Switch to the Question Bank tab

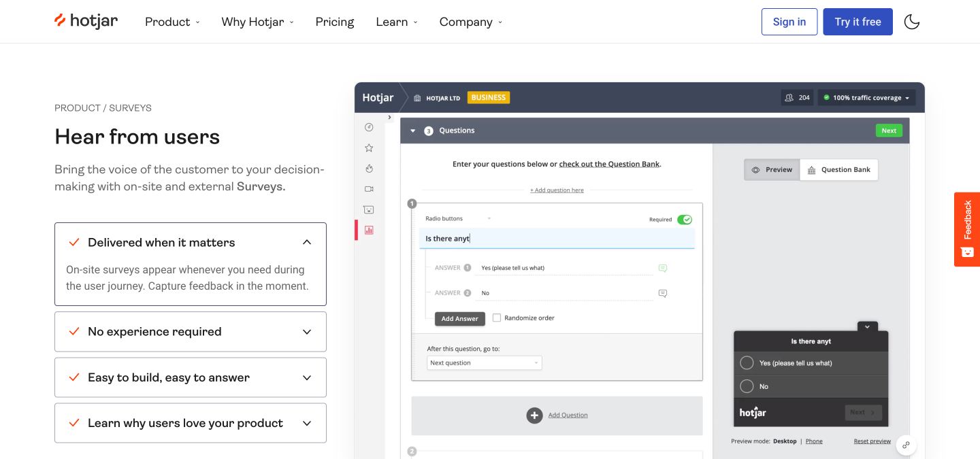coord(839,170)
